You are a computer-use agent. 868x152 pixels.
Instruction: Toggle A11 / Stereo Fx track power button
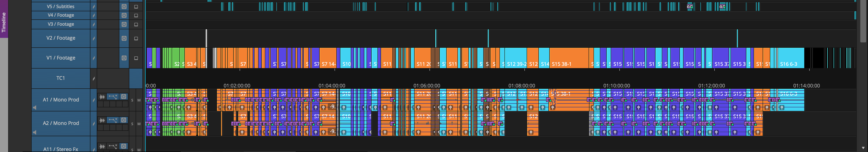point(124,146)
